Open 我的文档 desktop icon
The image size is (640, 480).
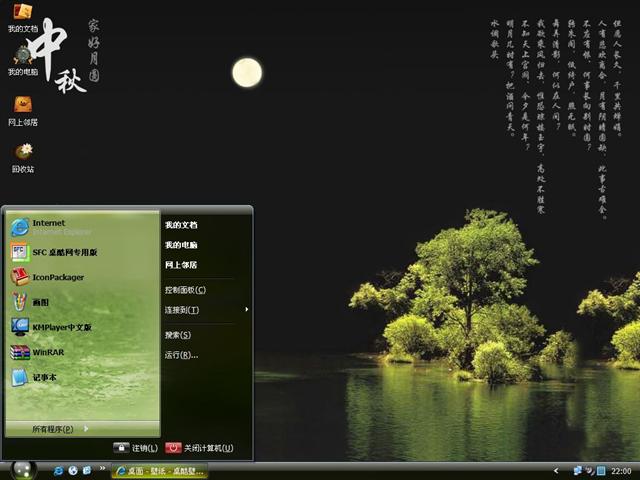coord(22,17)
